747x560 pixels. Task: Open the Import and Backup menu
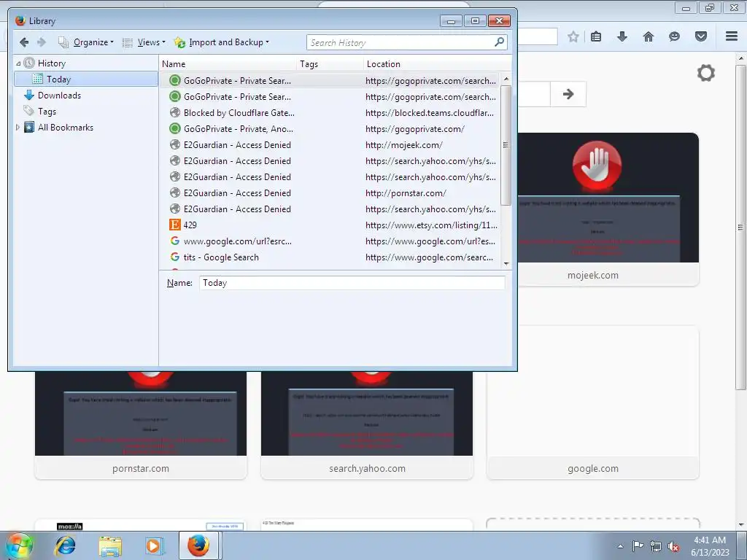click(222, 42)
